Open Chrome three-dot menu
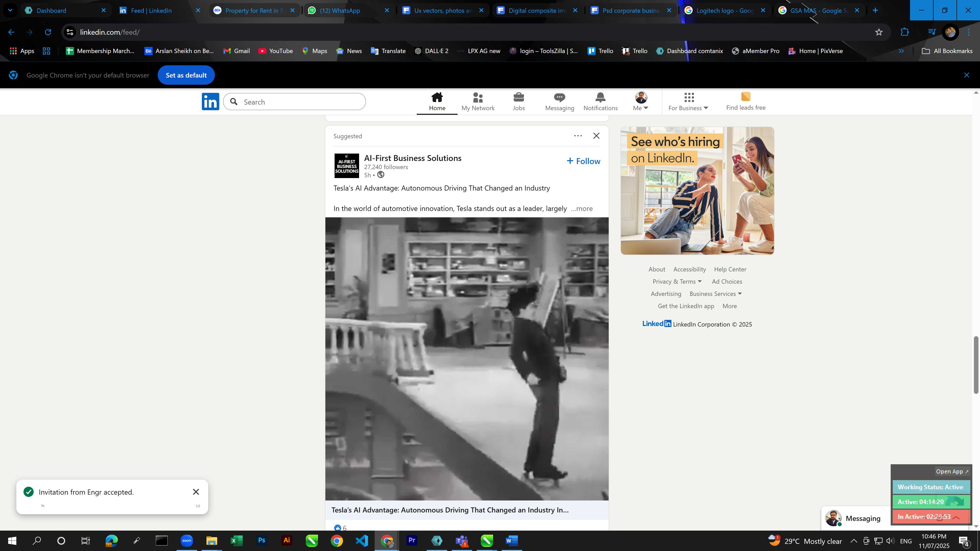980x551 pixels. coord(969,32)
